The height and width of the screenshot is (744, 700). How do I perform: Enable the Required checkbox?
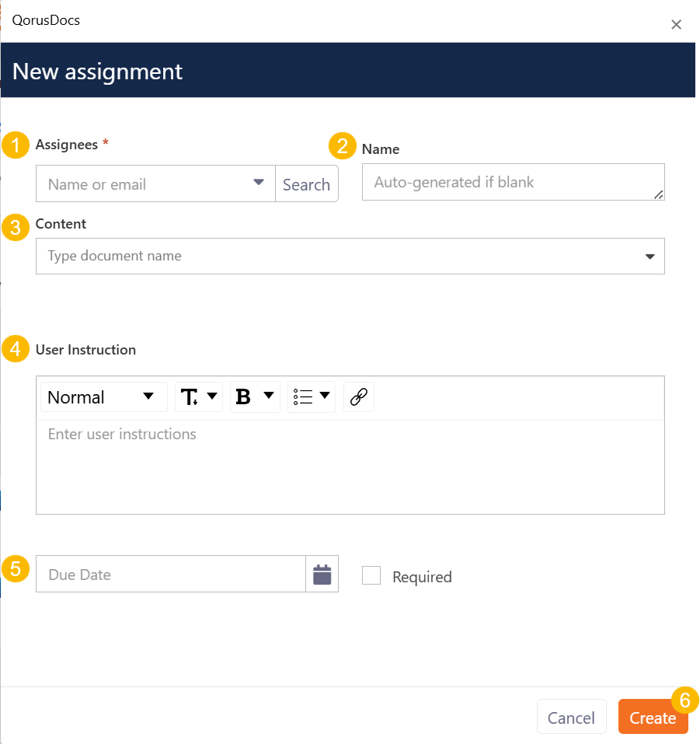tap(371, 575)
